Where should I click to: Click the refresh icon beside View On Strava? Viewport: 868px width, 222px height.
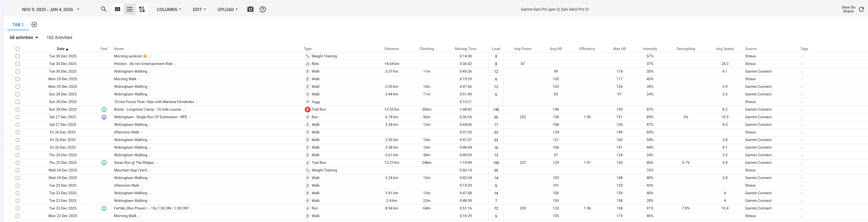click(861, 10)
